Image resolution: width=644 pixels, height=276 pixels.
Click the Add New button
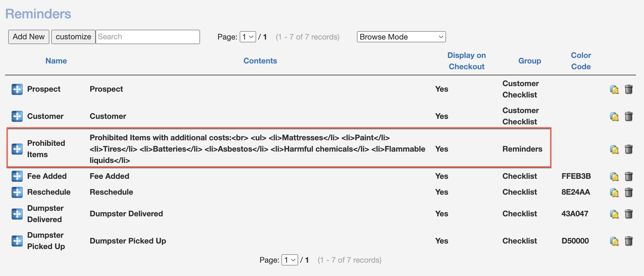click(x=29, y=37)
